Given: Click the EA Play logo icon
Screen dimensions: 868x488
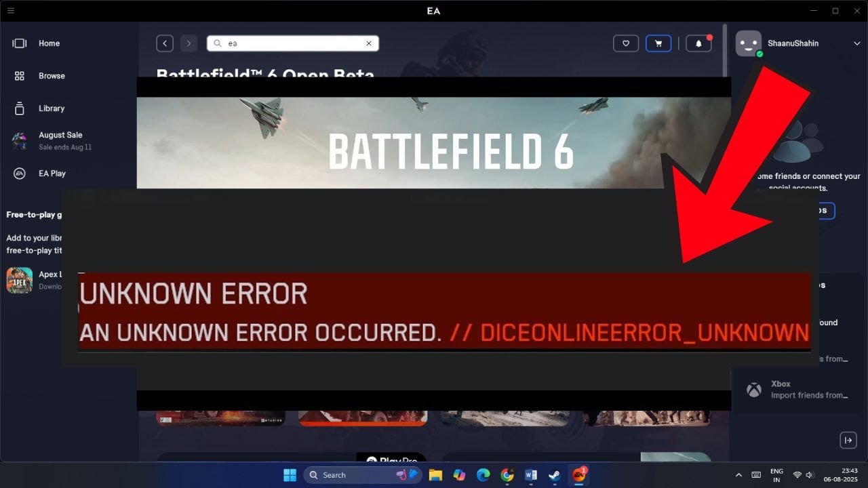Looking at the screenshot, I should (x=20, y=174).
